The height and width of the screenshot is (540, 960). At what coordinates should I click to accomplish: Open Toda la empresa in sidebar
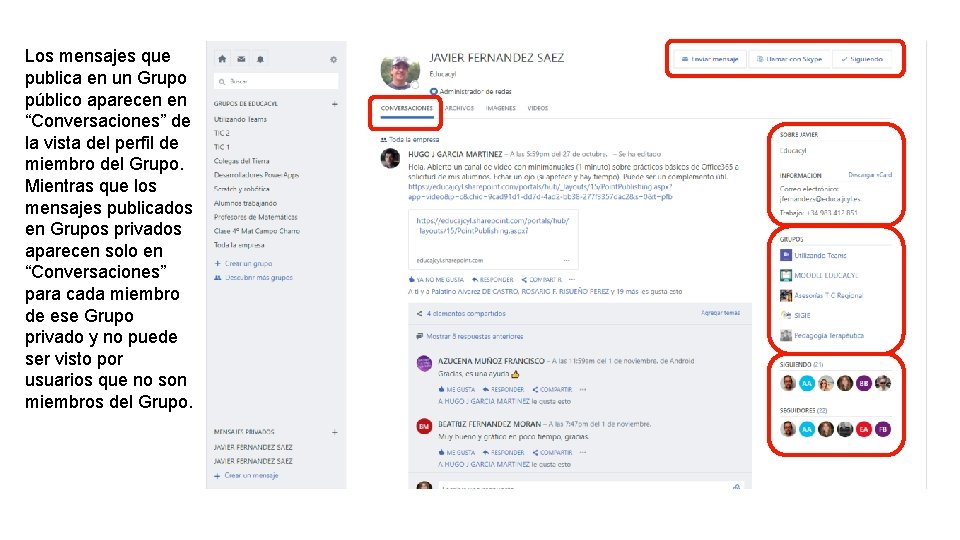click(x=239, y=245)
